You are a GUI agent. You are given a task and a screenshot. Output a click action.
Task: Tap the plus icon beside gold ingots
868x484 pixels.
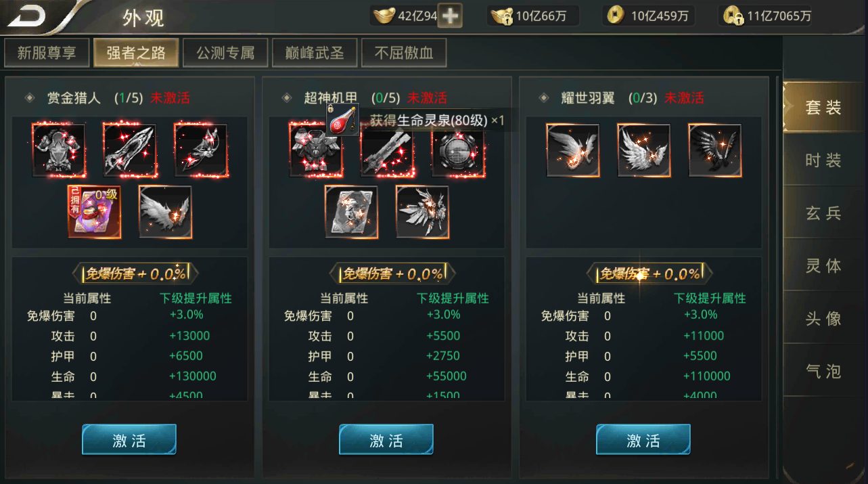tap(450, 16)
